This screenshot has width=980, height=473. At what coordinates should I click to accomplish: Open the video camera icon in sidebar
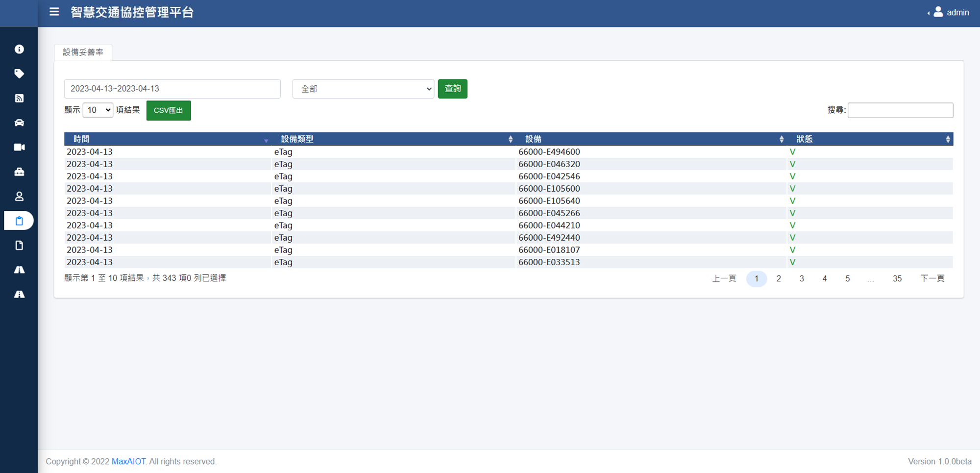click(x=19, y=147)
